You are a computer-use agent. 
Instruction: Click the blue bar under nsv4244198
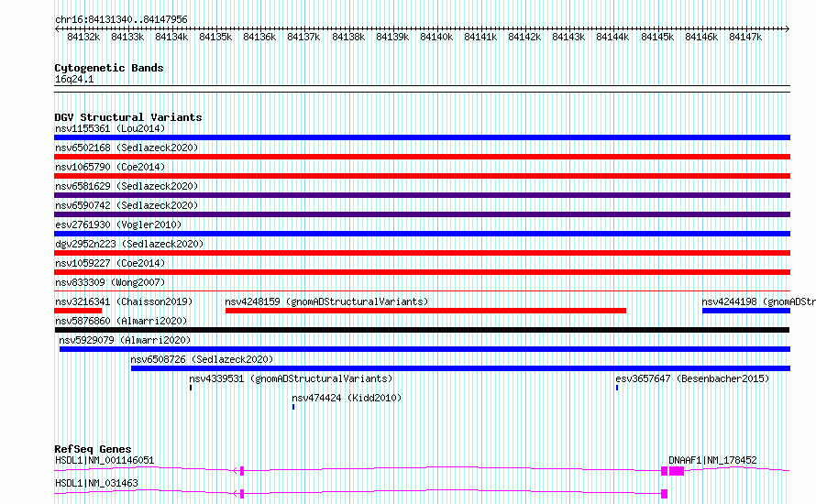pos(746,311)
